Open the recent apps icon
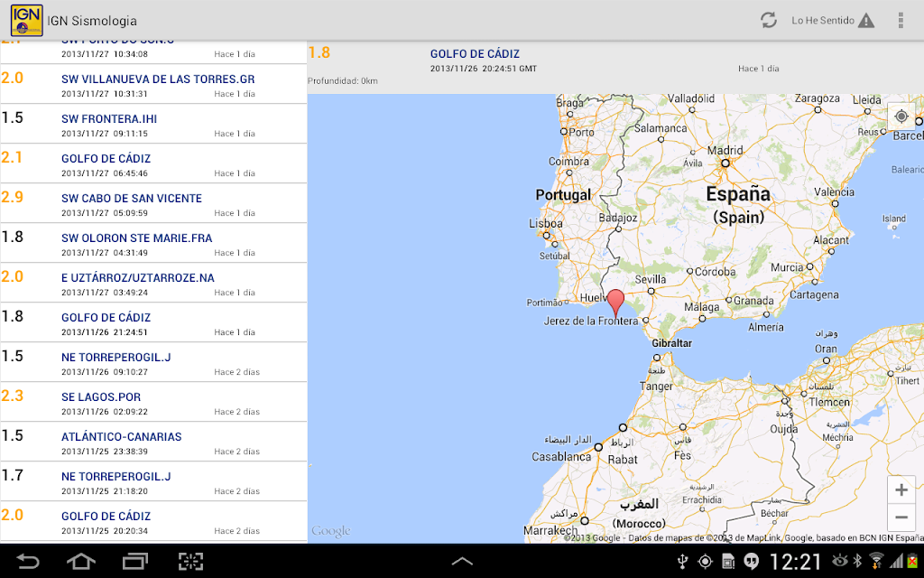The height and width of the screenshot is (578, 924). 135,561
